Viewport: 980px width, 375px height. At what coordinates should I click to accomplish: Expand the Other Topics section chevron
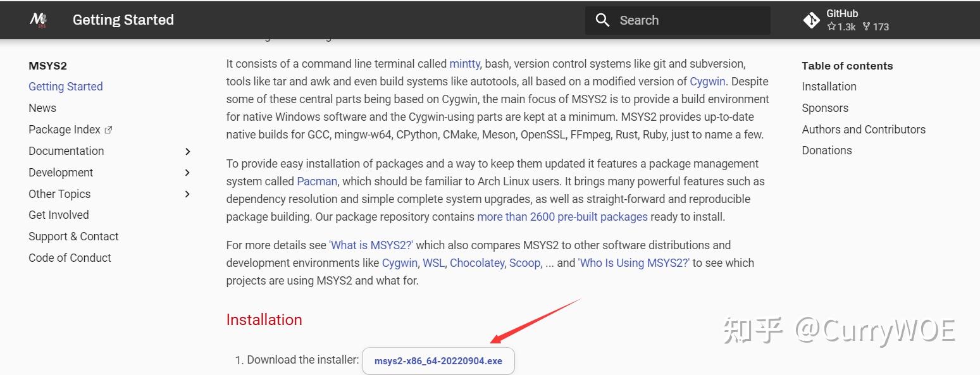point(187,194)
